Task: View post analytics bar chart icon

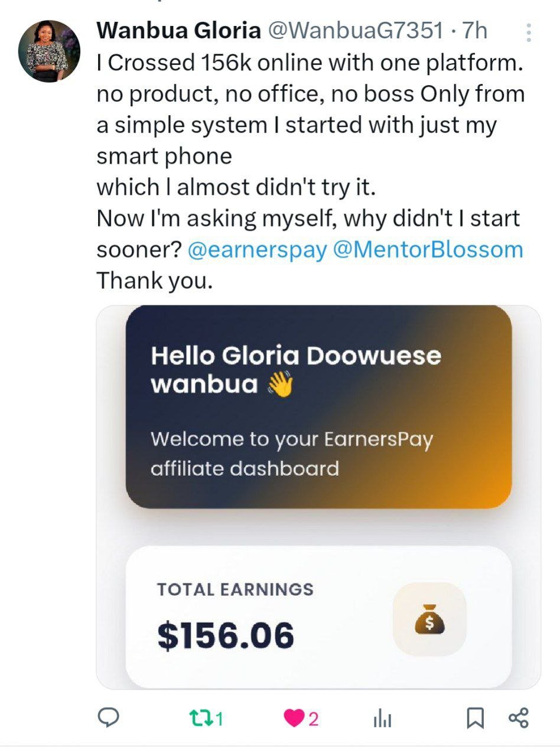Action: coord(382,719)
